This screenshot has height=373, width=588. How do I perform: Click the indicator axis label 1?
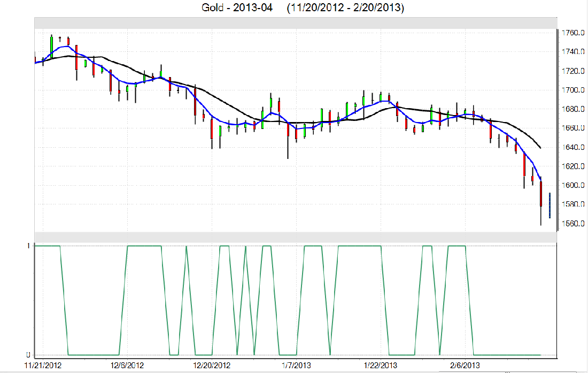click(x=28, y=245)
